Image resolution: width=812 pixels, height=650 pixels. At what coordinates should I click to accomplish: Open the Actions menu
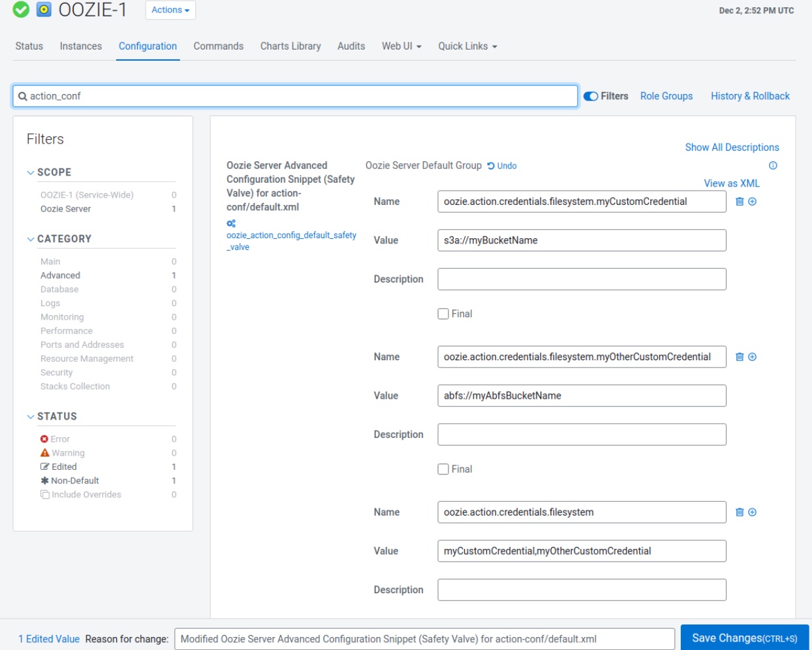click(169, 10)
